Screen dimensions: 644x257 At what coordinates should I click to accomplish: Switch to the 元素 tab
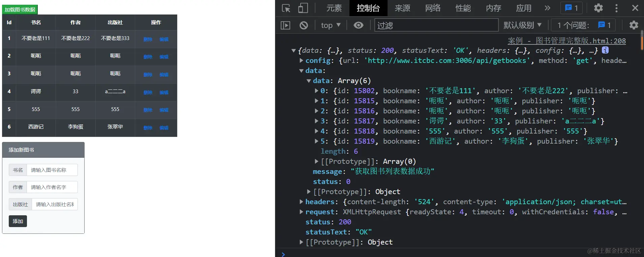click(334, 8)
